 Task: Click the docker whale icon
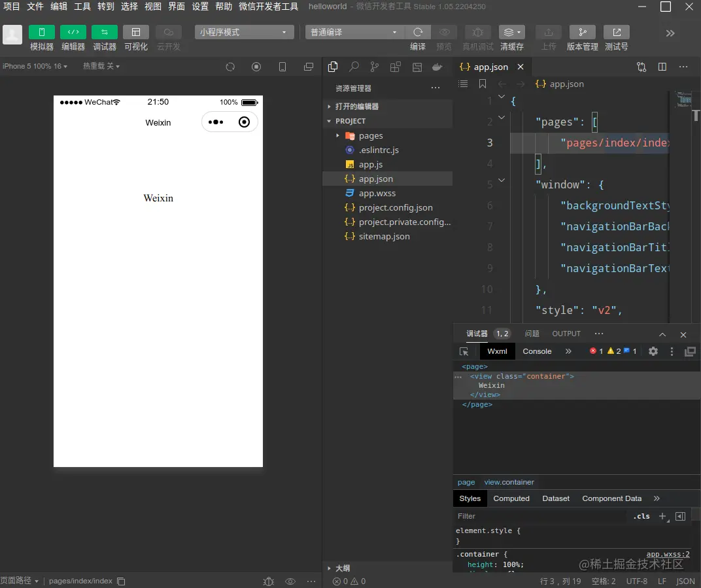437,67
